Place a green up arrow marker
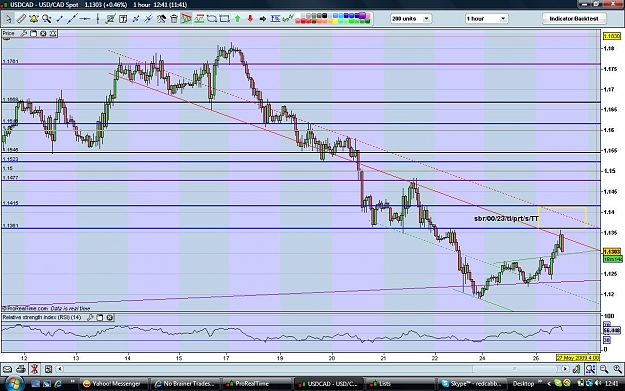Screen dimensions: 625x391 (238, 19)
